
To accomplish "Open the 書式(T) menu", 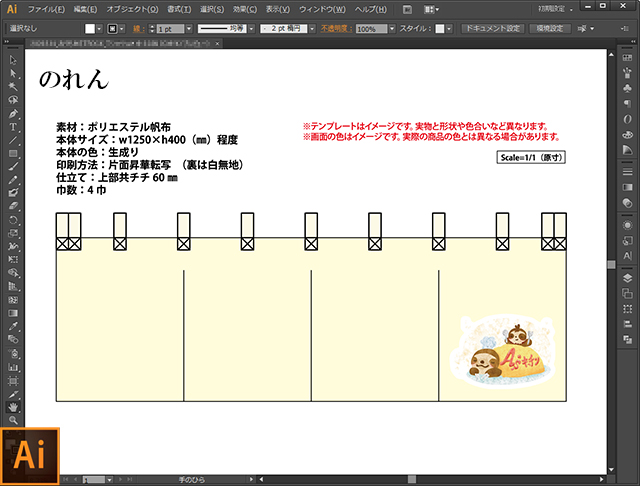I will tap(179, 9).
